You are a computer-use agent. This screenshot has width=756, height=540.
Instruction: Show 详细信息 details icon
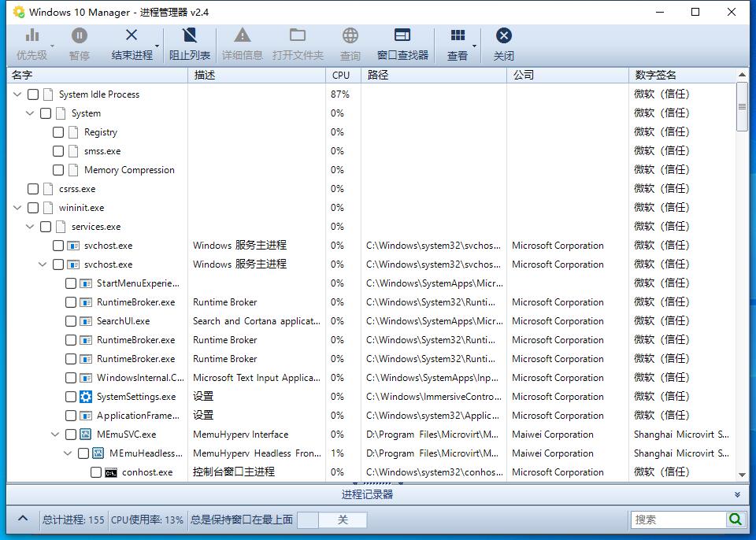[242, 35]
